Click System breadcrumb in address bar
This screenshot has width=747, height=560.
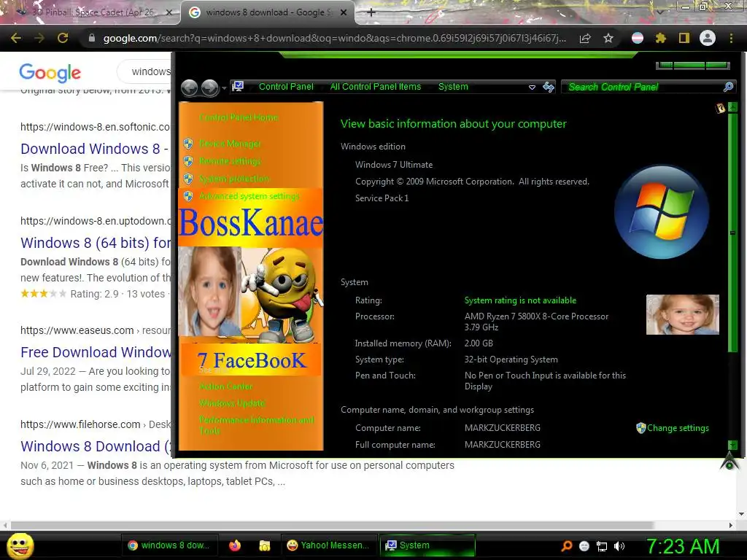point(453,87)
